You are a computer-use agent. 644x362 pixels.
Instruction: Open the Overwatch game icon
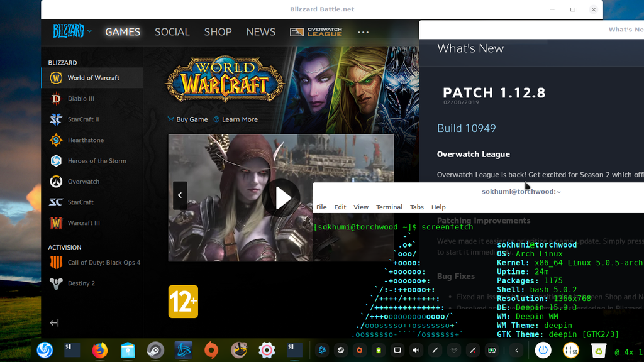pos(56,182)
